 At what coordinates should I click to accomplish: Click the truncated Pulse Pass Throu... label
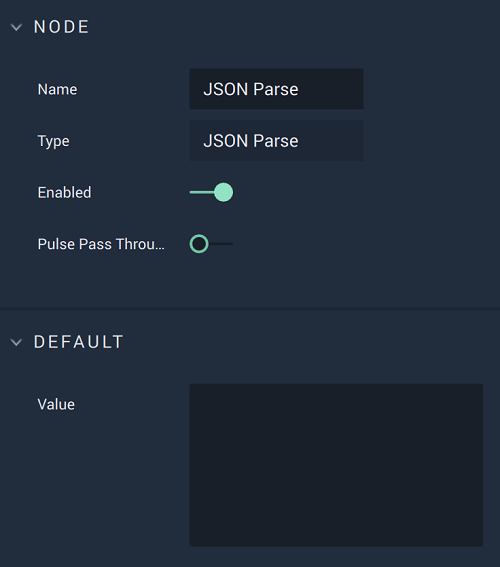point(101,244)
